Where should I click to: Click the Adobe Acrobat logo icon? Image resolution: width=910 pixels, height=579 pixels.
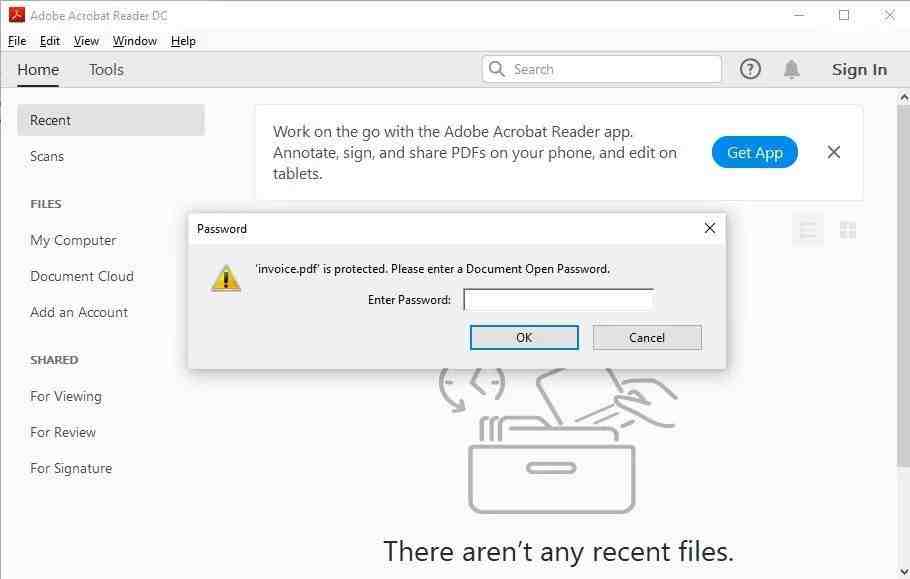click(17, 15)
